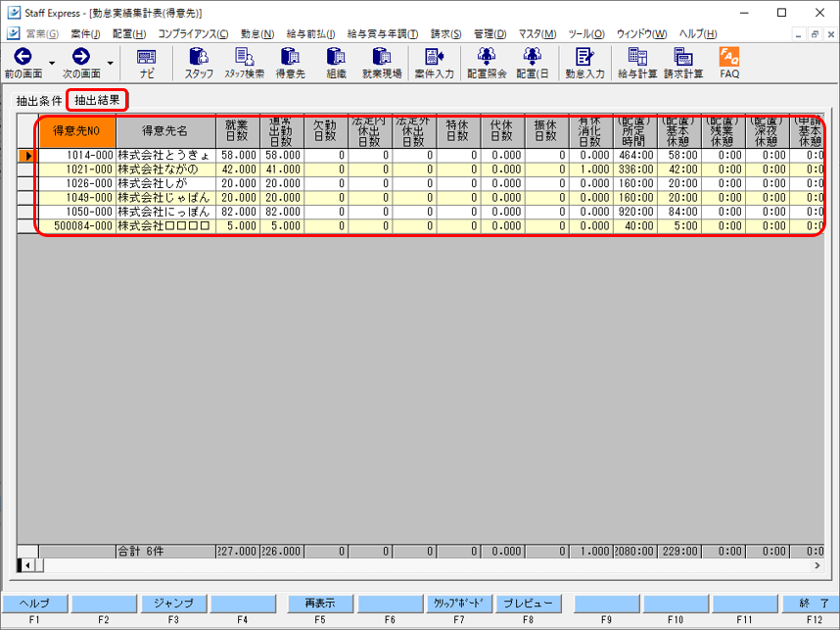840x630 pixels.
Task: Open the ヘルプ(H) menu
Action: (x=697, y=33)
